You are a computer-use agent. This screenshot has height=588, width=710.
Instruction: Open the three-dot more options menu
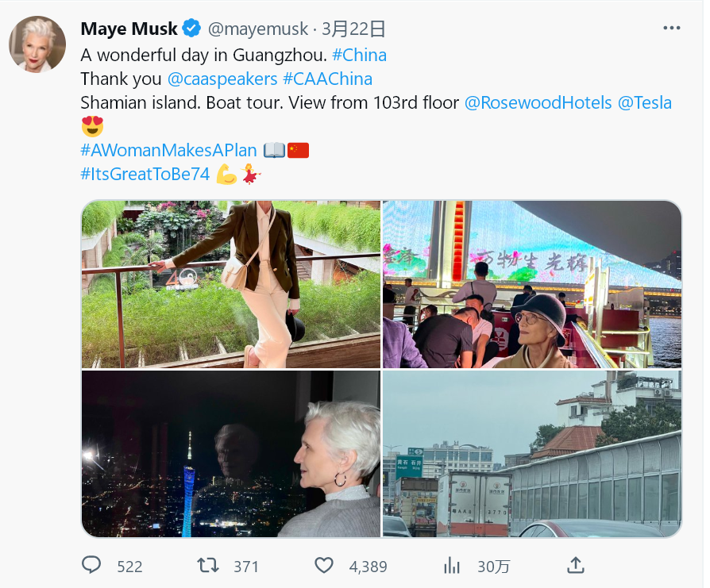point(672,28)
